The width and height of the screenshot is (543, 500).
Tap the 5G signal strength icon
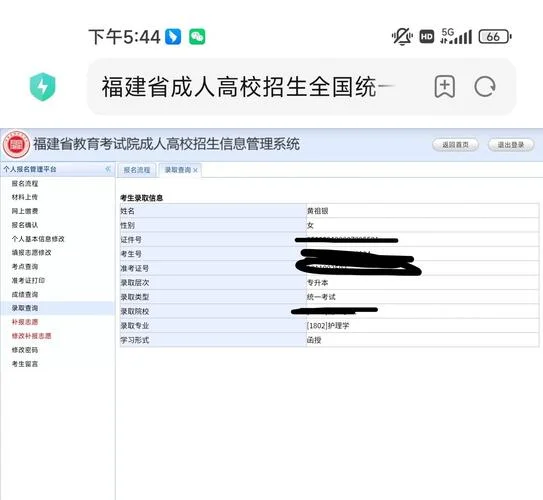(456, 36)
